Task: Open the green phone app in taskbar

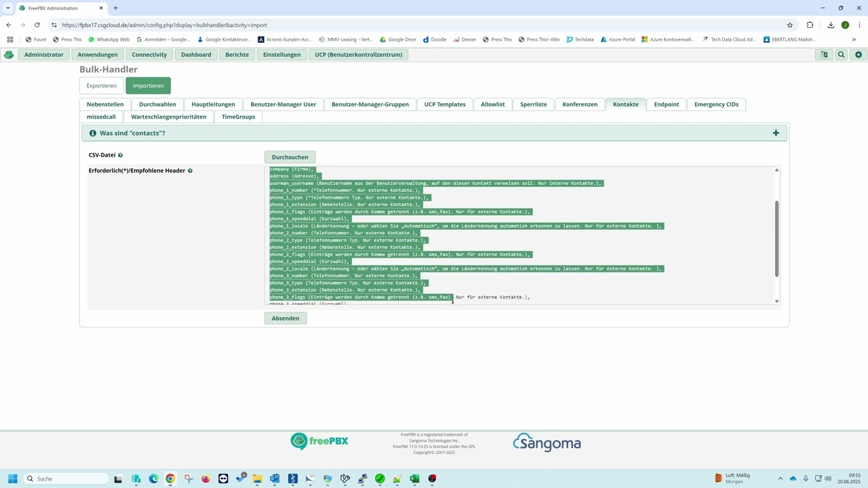Action: (x=380, y=479)
